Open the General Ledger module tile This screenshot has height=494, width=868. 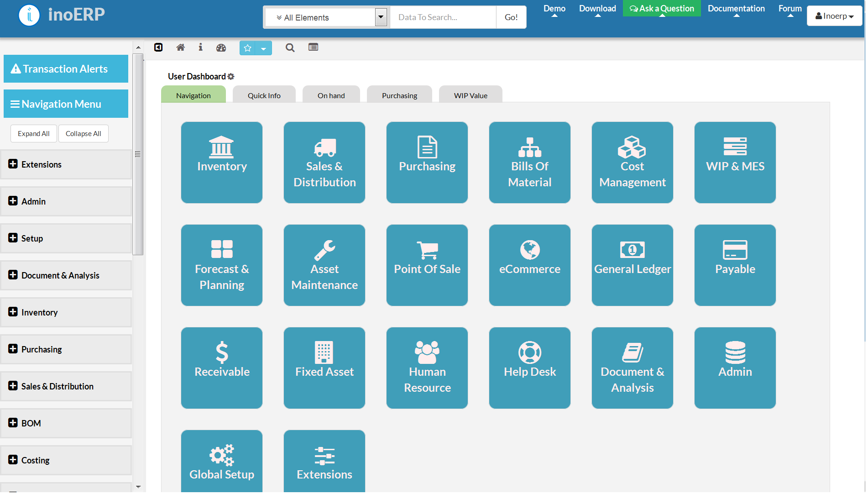click(632, 265)
